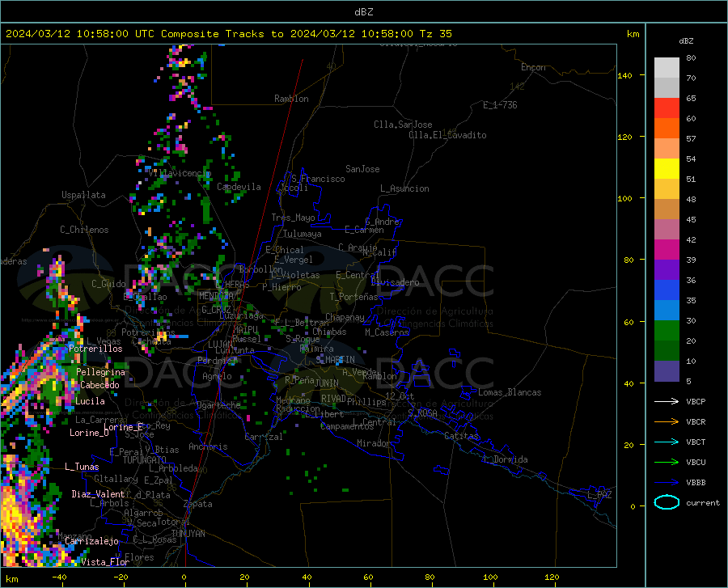Click the 'Diaz_Valent' label
Screen dimensions: 728x588
coord(98,494)
